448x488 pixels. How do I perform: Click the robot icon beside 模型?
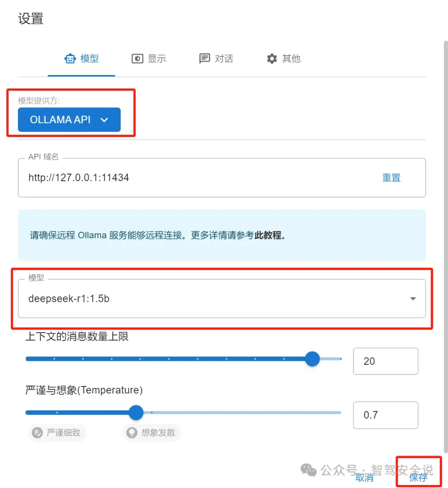[70, 58]
